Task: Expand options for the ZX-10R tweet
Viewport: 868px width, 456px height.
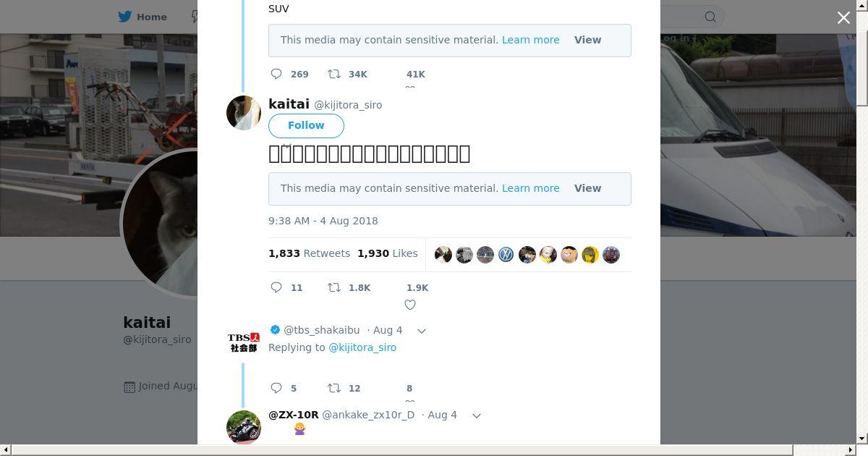Action: 477,415
